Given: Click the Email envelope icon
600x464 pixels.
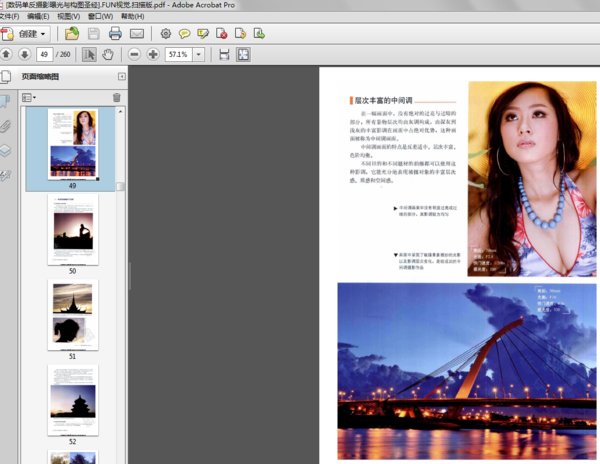Looking at the screenshot, I should tap(137, 33).
